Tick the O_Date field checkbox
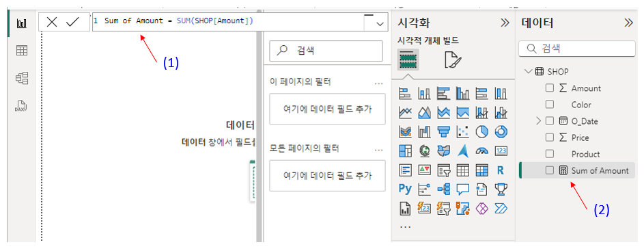This screenshot has width=644, height=249. click(x=550, y=121)
